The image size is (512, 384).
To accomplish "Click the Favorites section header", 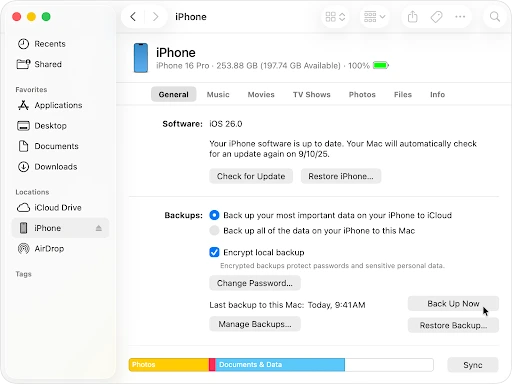I will pos(31,90).
